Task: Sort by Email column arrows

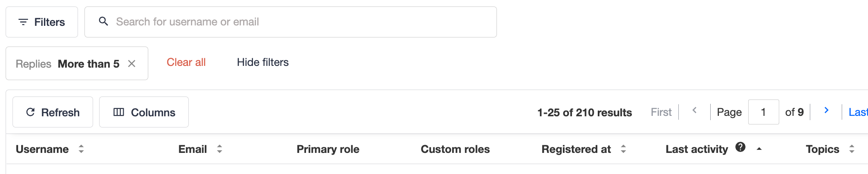Action: tap(219, 149)
